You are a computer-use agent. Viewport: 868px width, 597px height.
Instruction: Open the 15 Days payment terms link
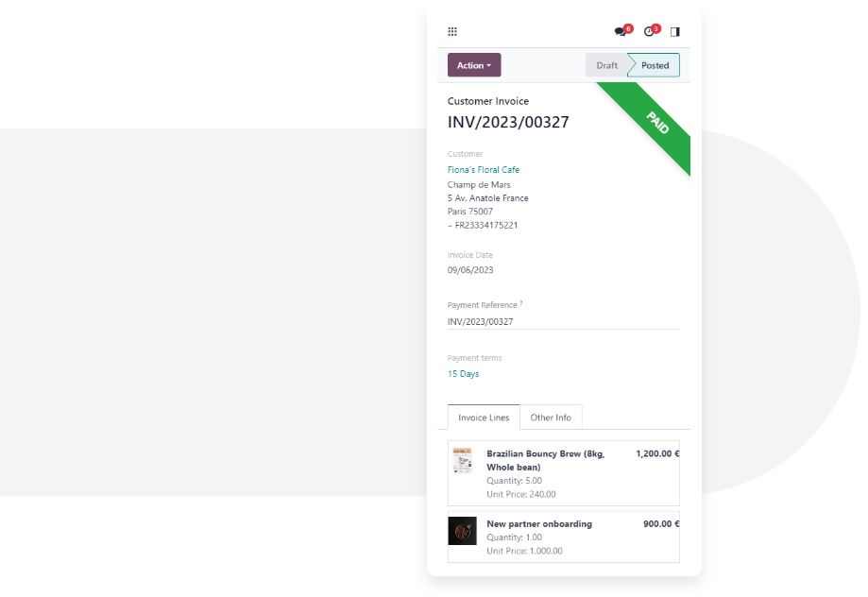click(x=464, y=374)
